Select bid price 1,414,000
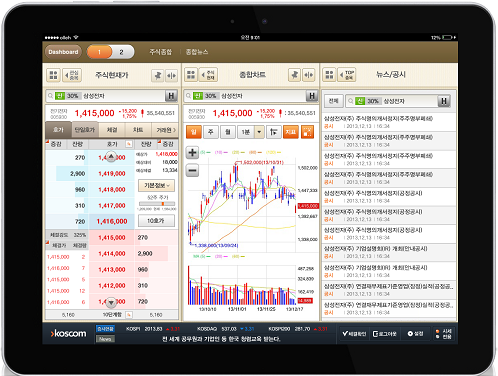Image resolution: width=498 pixels, height=376 pixels. [x=112, y=254]
